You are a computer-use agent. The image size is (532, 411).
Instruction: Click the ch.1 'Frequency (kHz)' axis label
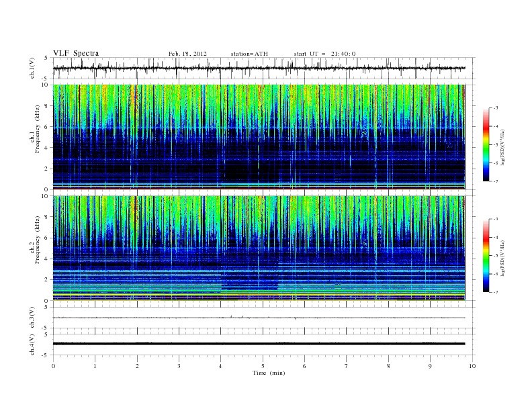38,129
